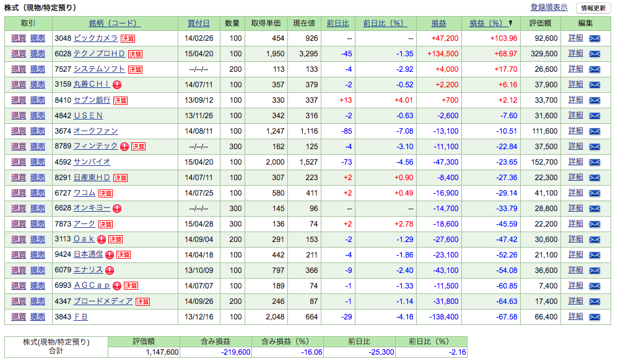618x364 pixels.
Task: Select total 含み損益 value -219,600
Action: pyautogui.click(x=236, y=352)
